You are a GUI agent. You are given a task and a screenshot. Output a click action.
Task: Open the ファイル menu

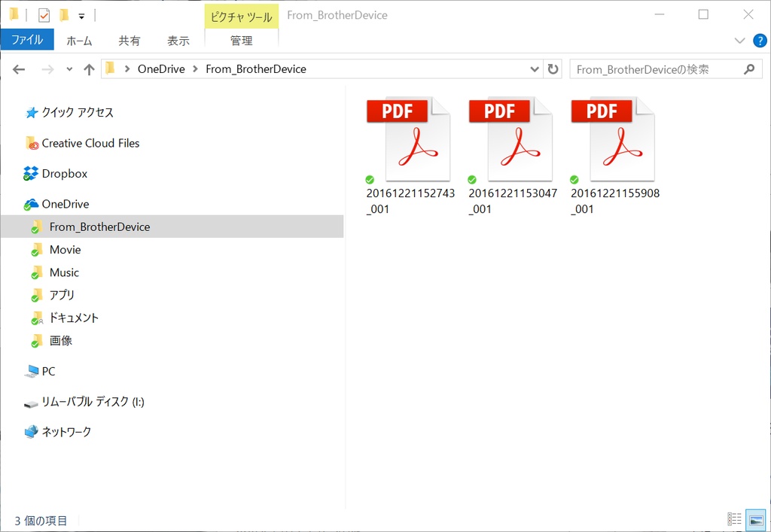click(x=27, y=40)
